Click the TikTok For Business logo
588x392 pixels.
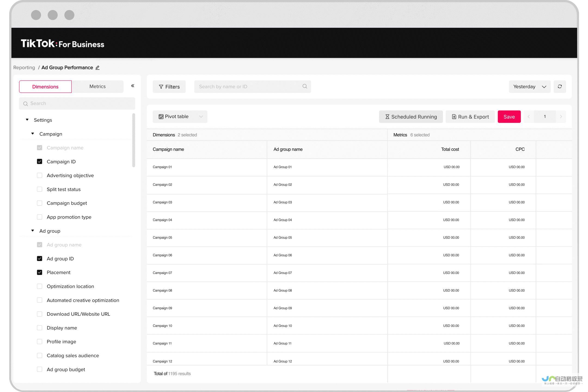pos(63,44)
